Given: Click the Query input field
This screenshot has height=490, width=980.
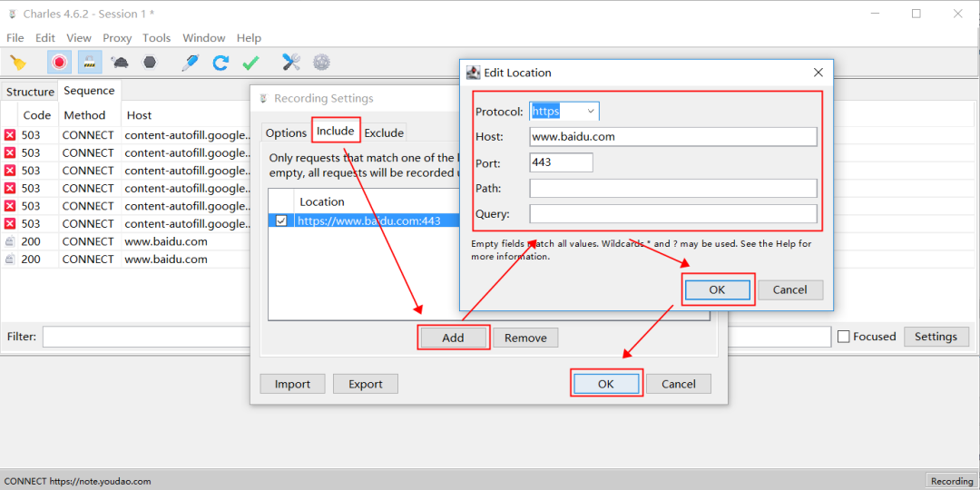Looking at the screenshot, I should click(x=673, y=214).
